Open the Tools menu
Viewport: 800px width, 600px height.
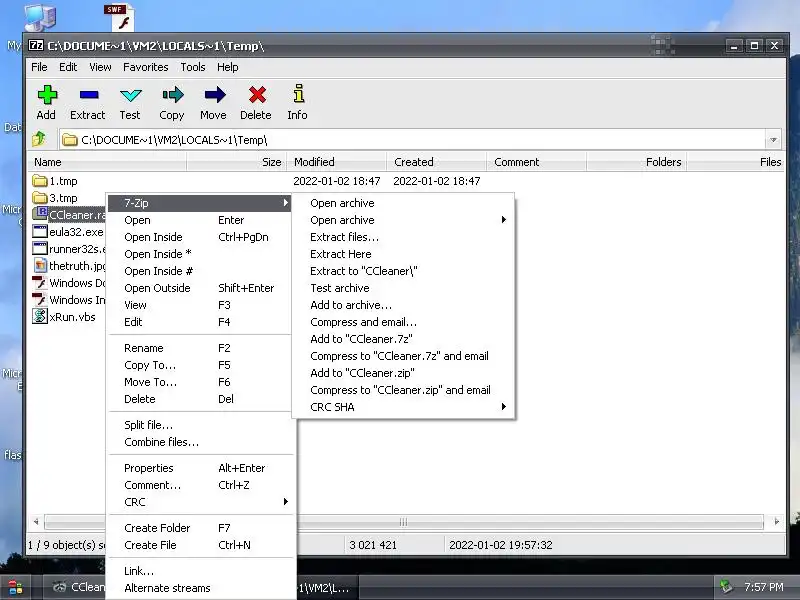click(x=193, y=67)
